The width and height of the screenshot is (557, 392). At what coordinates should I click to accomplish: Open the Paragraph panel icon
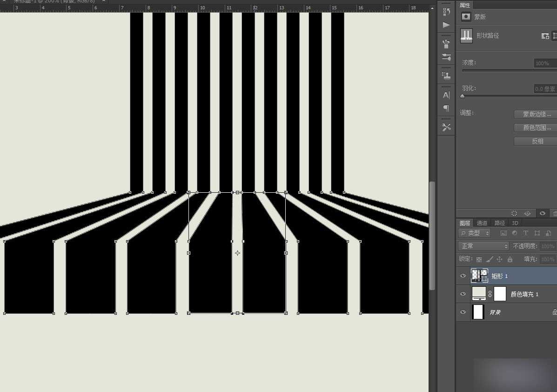click(446, 108)
